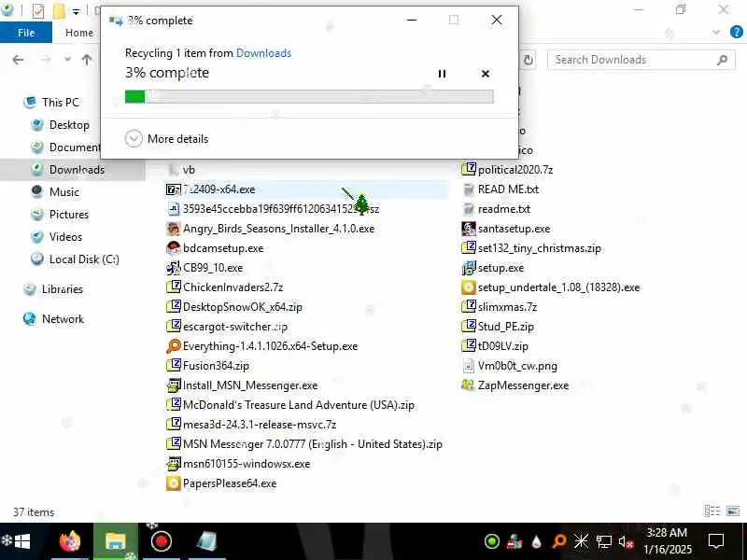Select bdcamsetup.exe file icon

pos(174,248)
